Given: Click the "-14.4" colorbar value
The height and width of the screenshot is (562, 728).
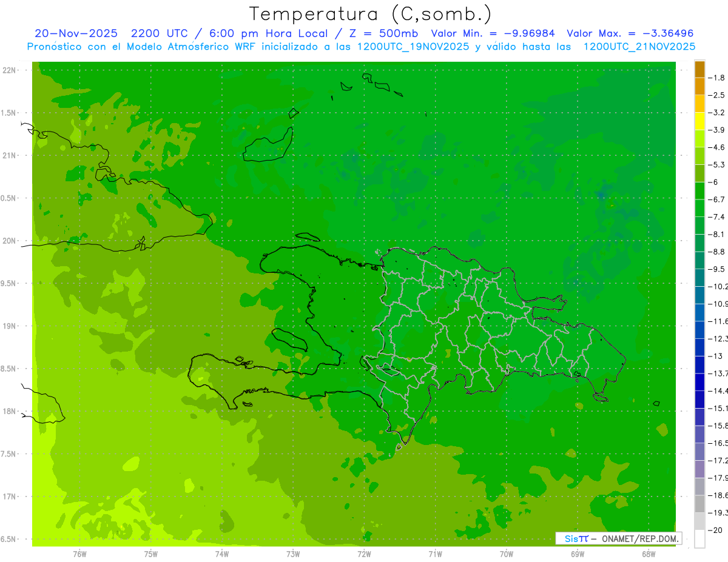Looking at the screenshot, I should (718, 391).
